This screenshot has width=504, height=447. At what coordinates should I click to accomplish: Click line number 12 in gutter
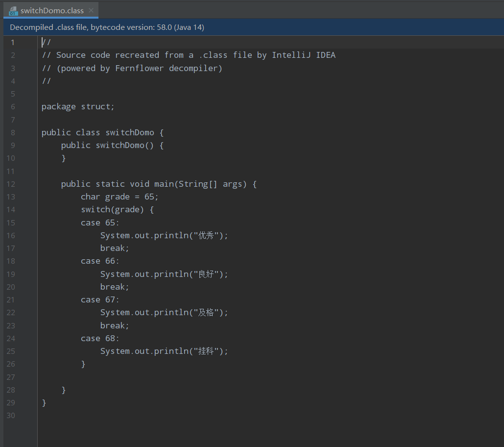(x=11, y=184)
